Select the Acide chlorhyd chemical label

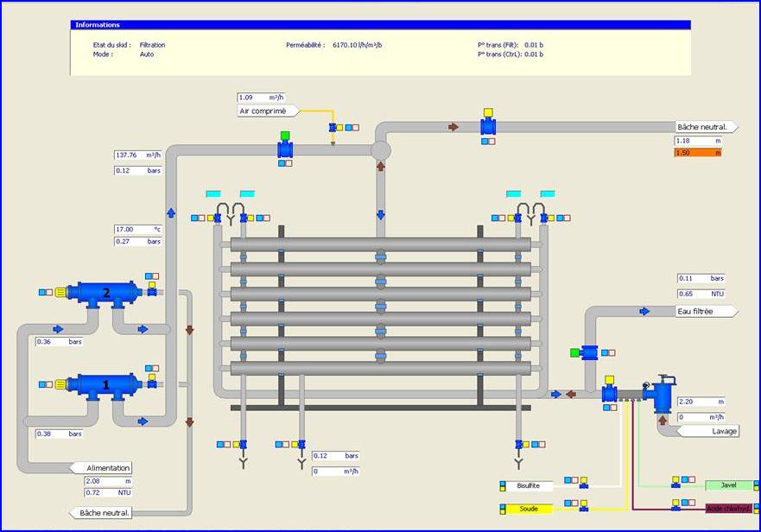tap(728, 509)
